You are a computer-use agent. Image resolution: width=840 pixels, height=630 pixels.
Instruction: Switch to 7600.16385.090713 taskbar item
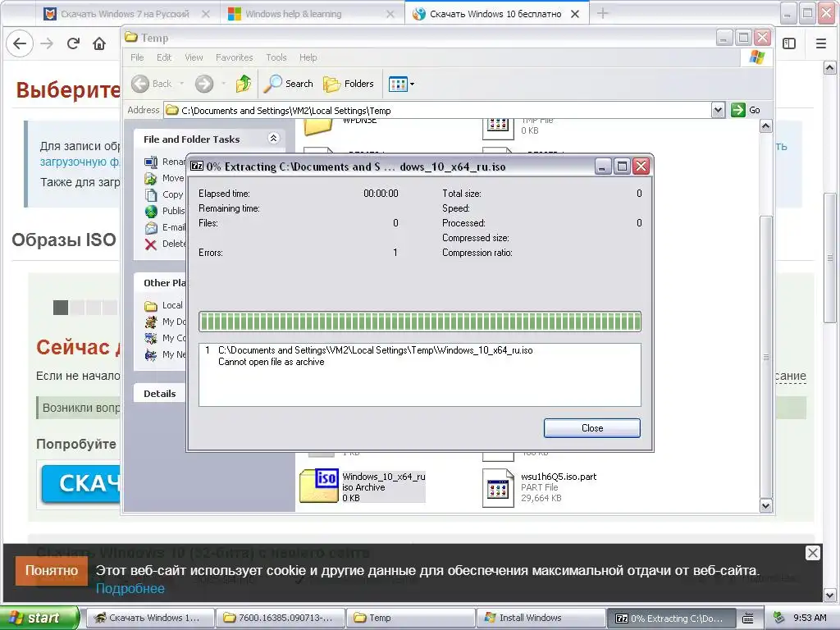[280, 618]
